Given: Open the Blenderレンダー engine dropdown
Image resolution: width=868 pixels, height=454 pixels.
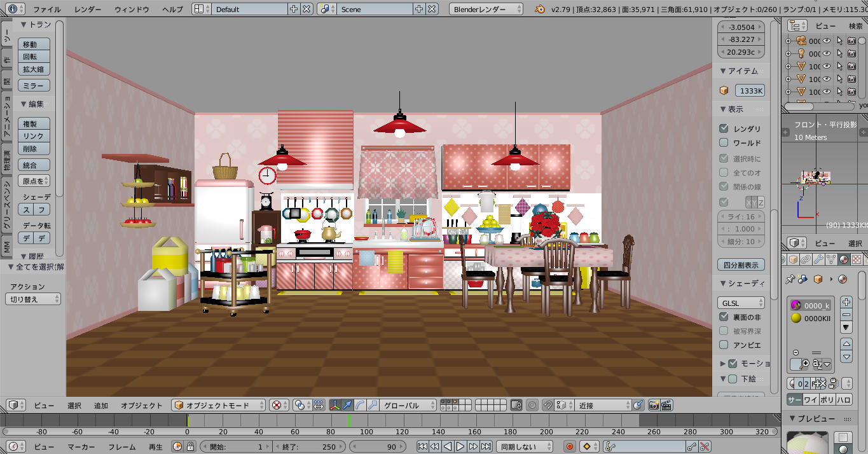Looking at the screenshot, I should 486,9.
